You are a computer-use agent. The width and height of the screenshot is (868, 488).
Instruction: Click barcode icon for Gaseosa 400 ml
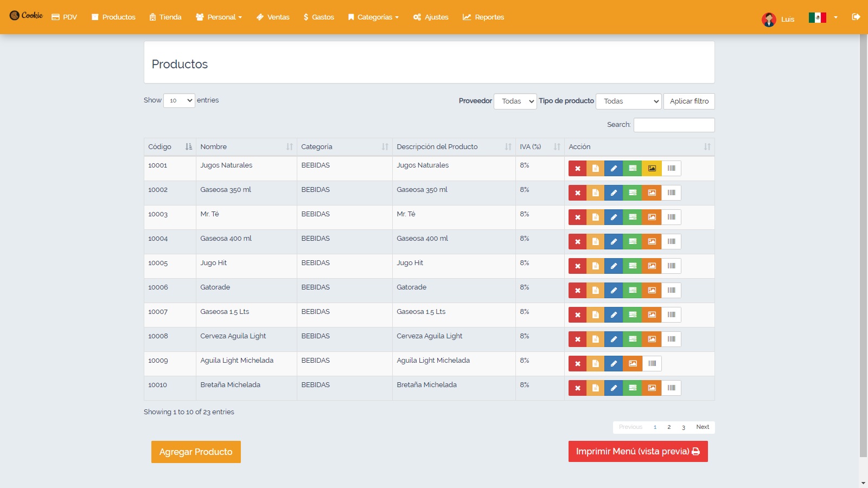tap(671, 242)
